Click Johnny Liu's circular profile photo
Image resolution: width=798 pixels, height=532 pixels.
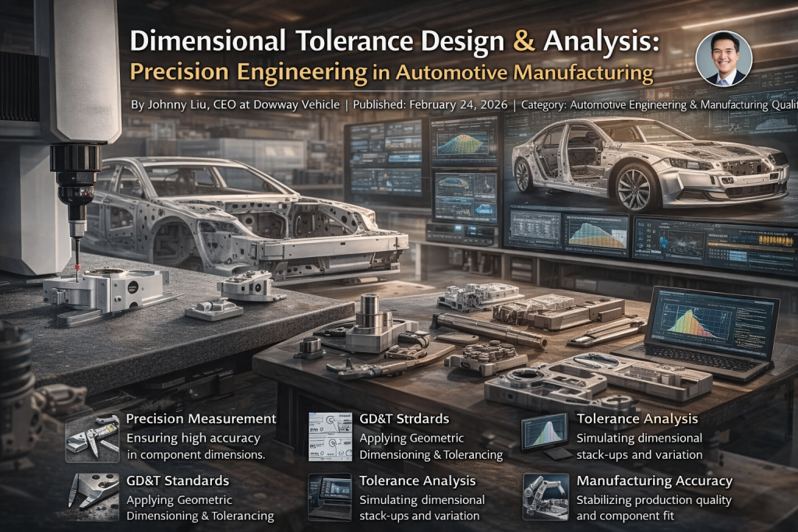click(x=725, y=58)
